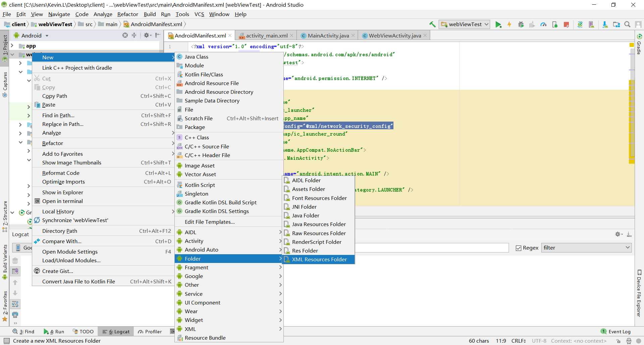Click the Search Everywhere magnifier icon
Screen dimensions: 644x345
point(627,24)
